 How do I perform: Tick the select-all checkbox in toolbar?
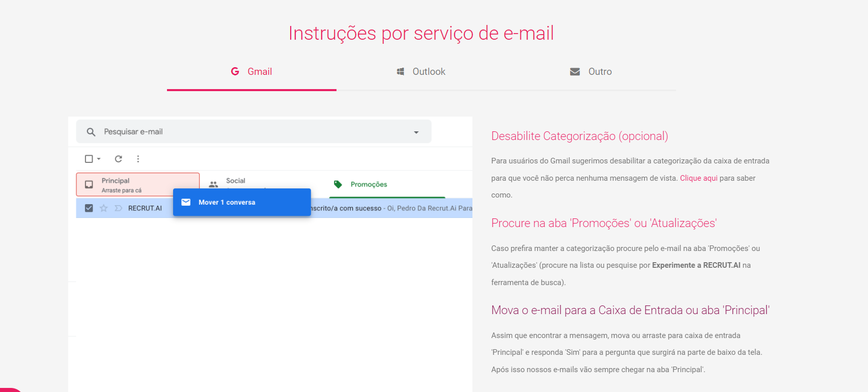coord(89,159)
